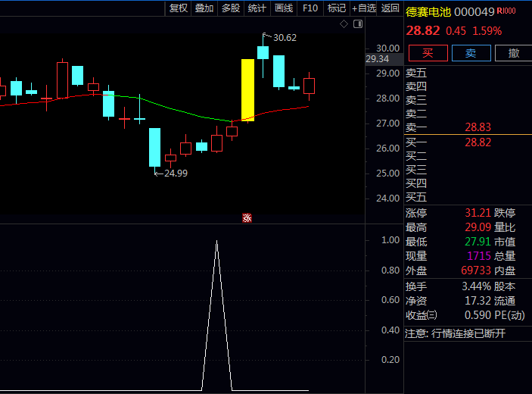Open F10 company info
The image size is (532, 394).
(310, 8)
